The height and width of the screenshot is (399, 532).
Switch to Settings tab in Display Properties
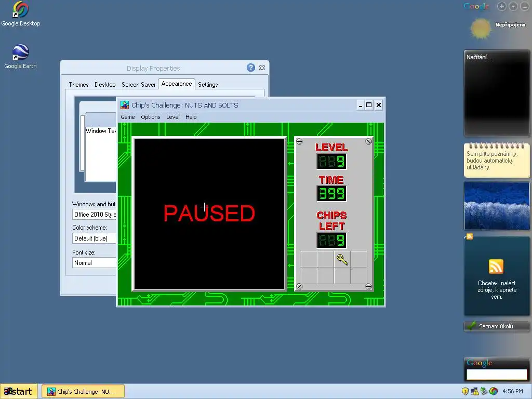tap(208, 85)
